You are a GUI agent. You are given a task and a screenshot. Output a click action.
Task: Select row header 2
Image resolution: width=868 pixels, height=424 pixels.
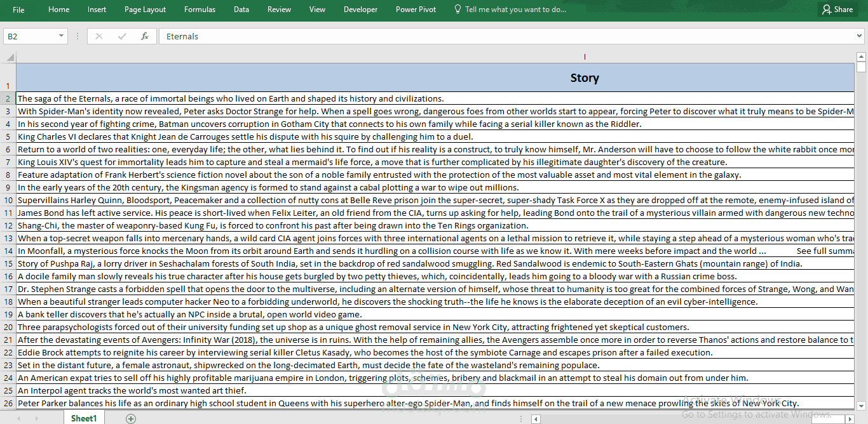coord(8,98)
